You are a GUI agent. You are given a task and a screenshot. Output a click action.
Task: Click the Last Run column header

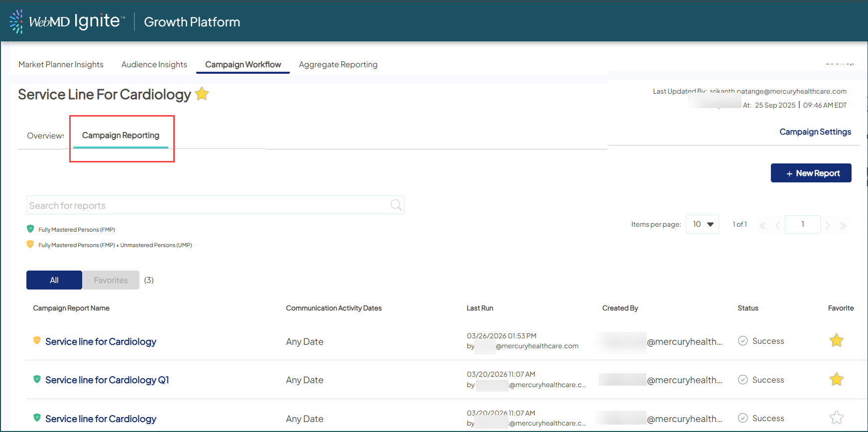point(480,308)
